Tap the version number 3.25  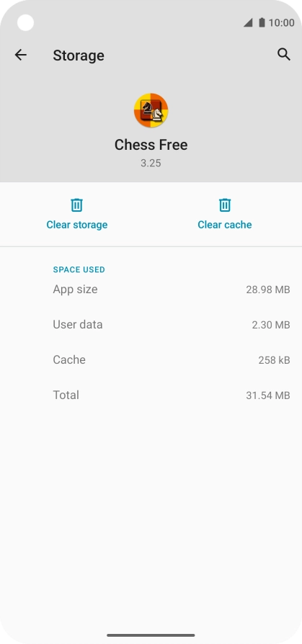[x=151, y=163]
